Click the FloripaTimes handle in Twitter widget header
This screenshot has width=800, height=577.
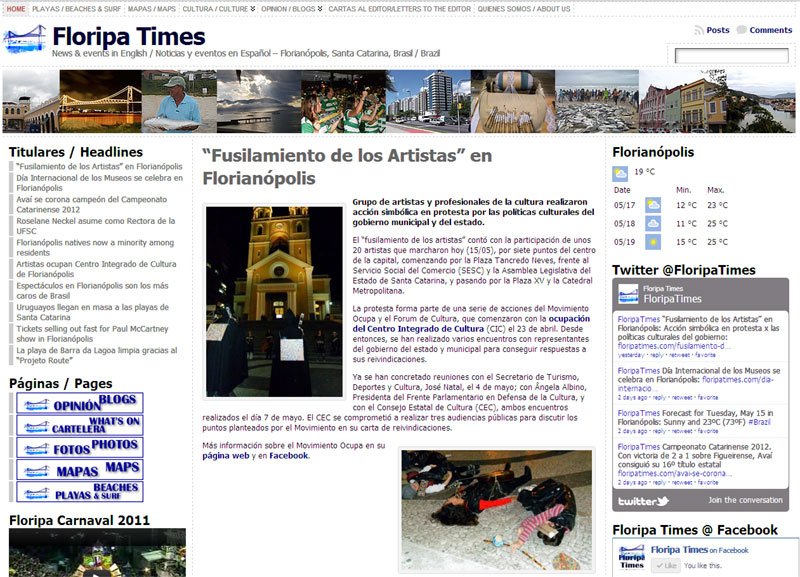point(672,299)
